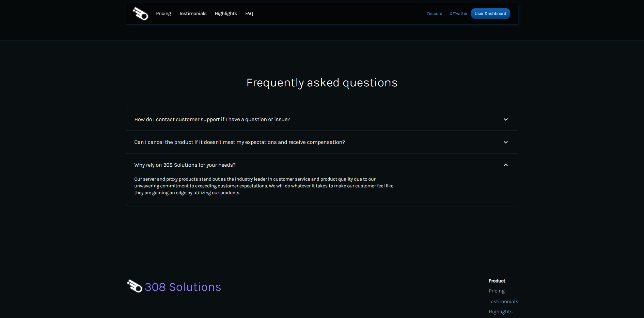Image resolution: width=644 pixels, height=318 pixels.
Task: Click the comet logo in the footer
Action: pos(134,287)
